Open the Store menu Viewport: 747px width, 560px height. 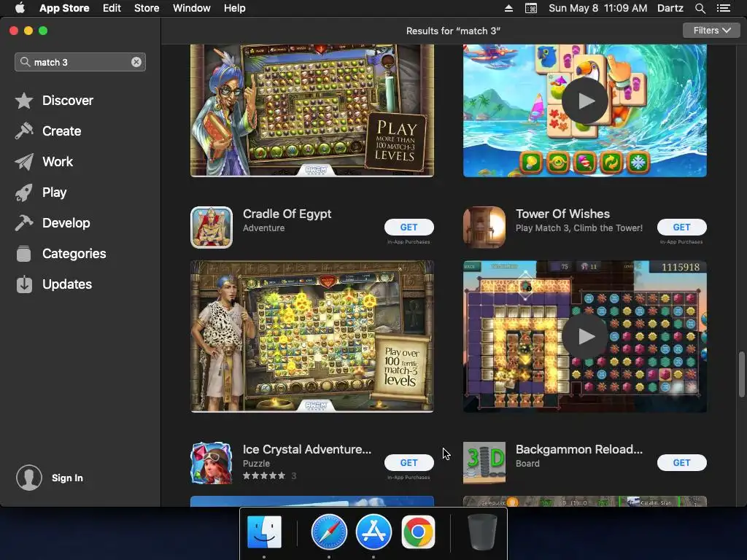[x=147, y=8]
